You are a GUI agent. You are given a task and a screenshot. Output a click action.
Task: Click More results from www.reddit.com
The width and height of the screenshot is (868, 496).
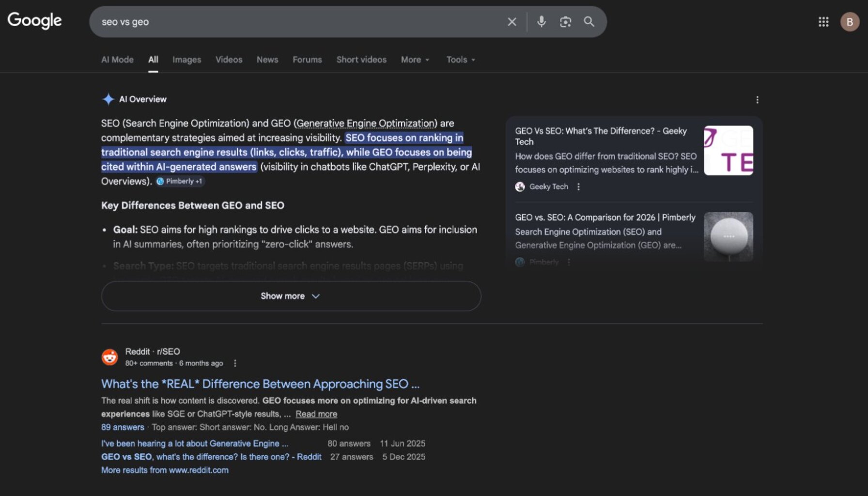[x=165, y=470]
